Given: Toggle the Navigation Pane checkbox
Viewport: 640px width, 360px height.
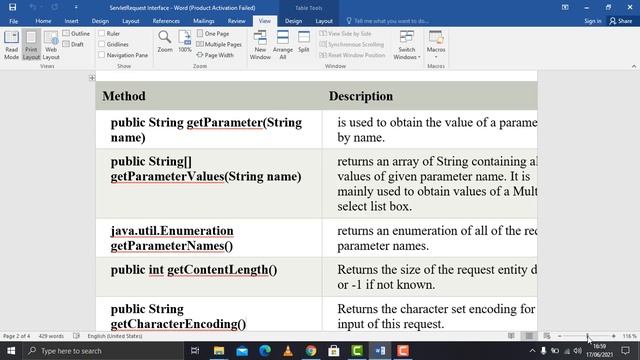Looking at the screenshot, I should coord(102,55).
